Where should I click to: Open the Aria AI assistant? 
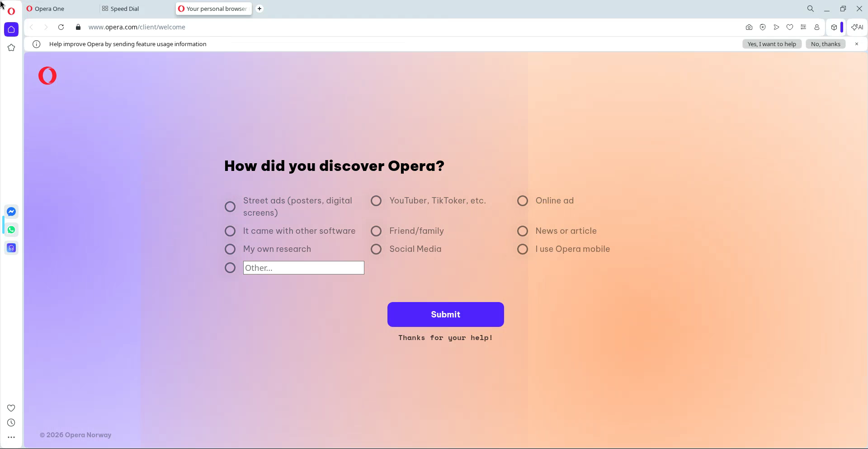click(x=857, y=27)
